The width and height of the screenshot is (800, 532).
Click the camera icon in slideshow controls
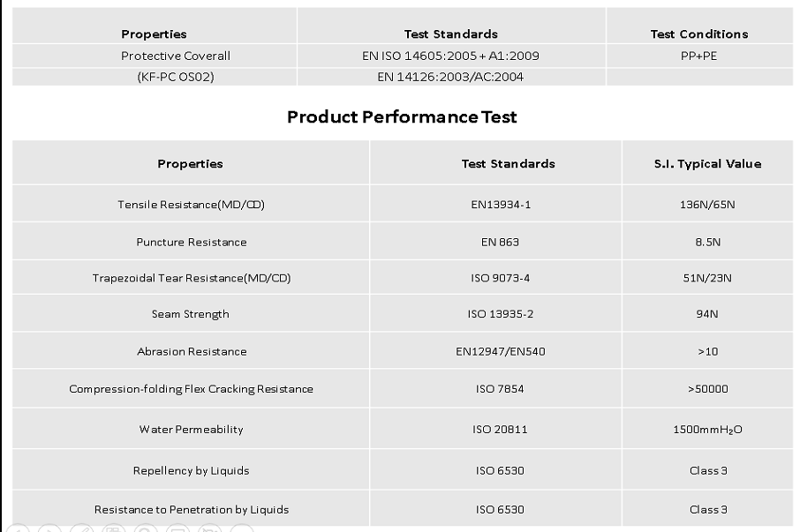[208, 529]
